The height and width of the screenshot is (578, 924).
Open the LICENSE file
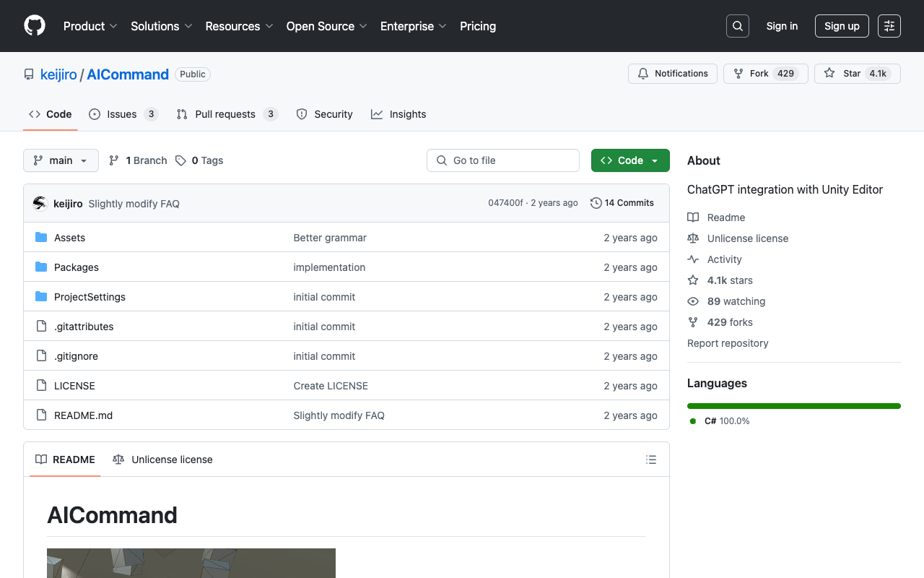point(74,386)
